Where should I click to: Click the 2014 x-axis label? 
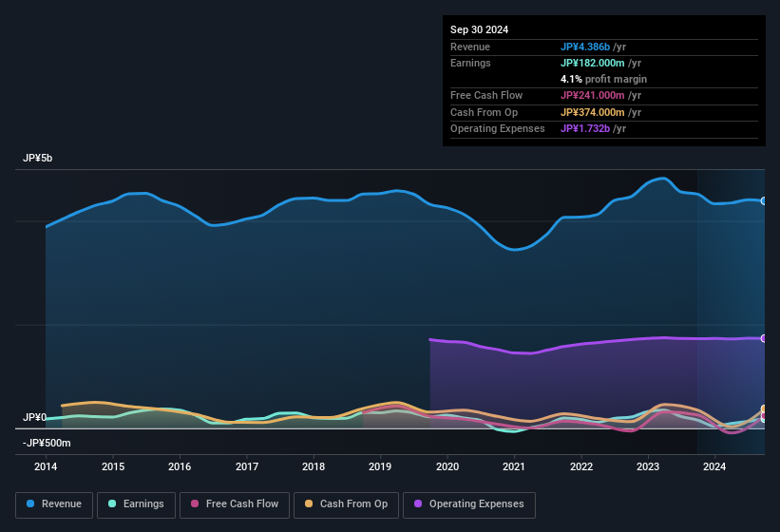46,466
